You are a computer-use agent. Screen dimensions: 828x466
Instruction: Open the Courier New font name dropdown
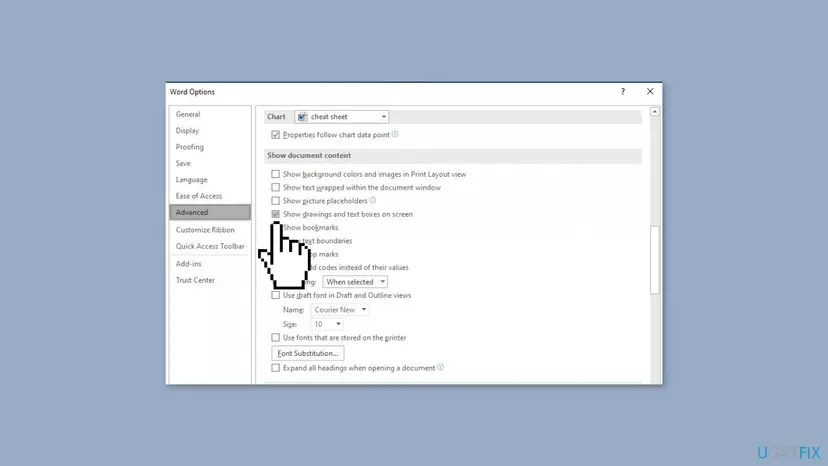click(340, 310)
